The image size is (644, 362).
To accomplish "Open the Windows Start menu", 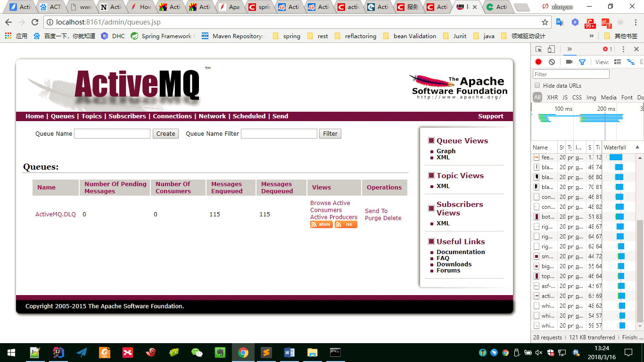I will click(11, 352).
